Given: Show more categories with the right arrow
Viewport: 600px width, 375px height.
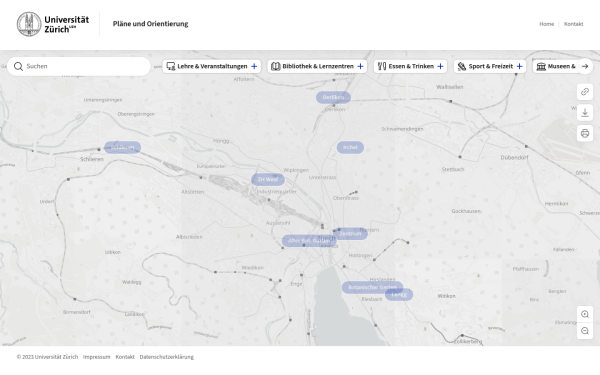Looking at the screenshot, I should pyautogui.click(x=585, y=67).
